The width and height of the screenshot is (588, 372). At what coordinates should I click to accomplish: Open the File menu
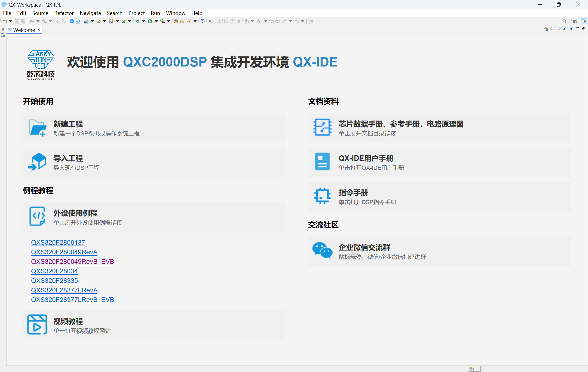pyautogui.click(x=7, y=13)
